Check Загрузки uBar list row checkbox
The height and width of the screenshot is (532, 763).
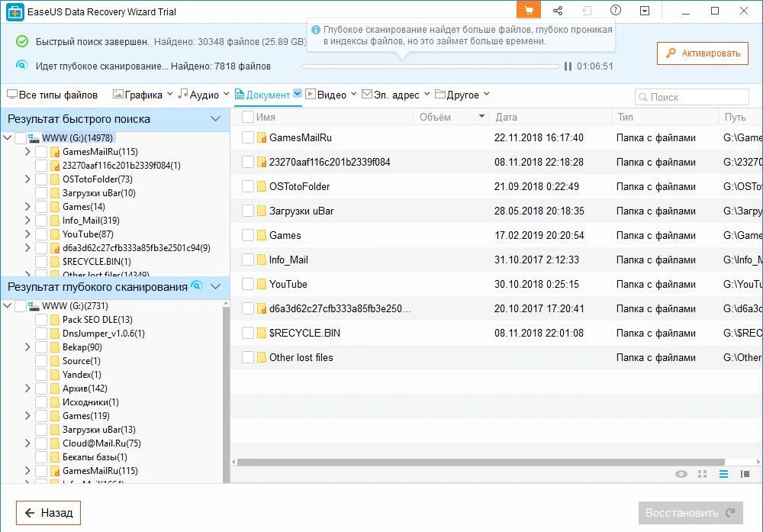[x=248, y=211]
